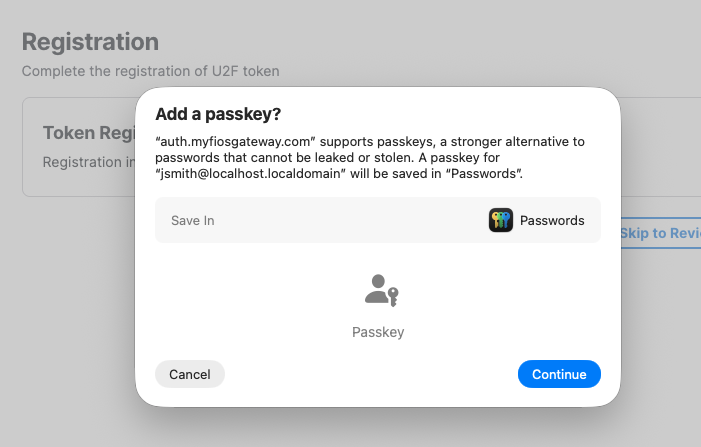Select the Passwords name in Save In row
The width and height of the screenshot is (701, 447).
click(x=552, y=220)
